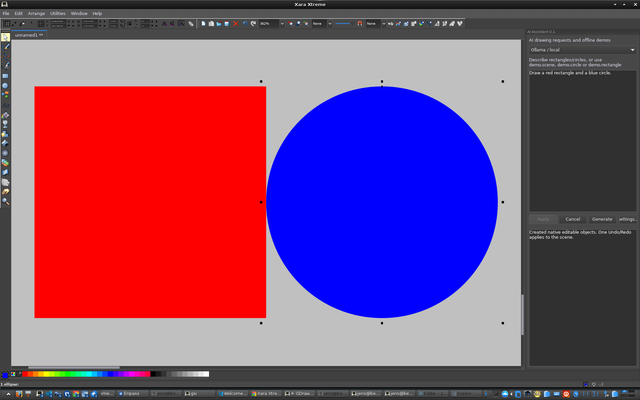The image size is (640, 400).
Task: Open the colour editor icon beside palette
Action: coord(13,374)
